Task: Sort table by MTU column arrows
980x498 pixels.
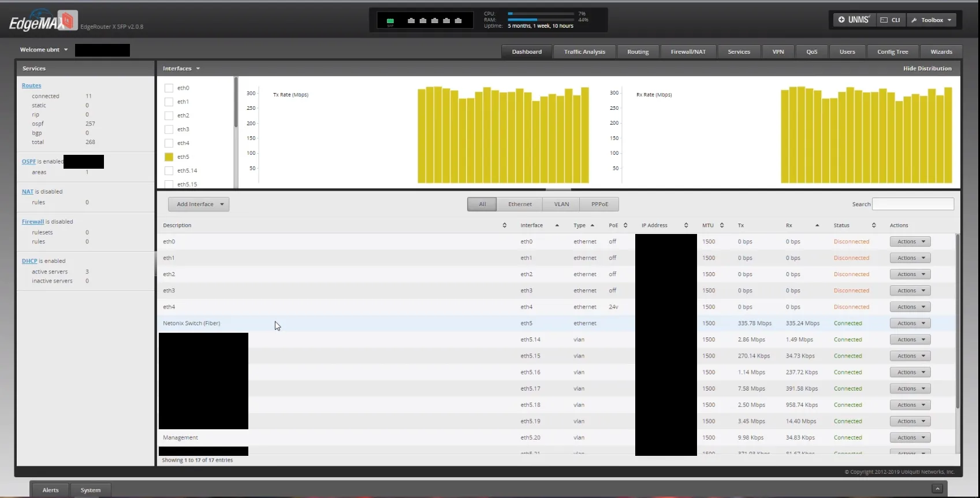Action: pyautogui.click(x=721, y=225)
